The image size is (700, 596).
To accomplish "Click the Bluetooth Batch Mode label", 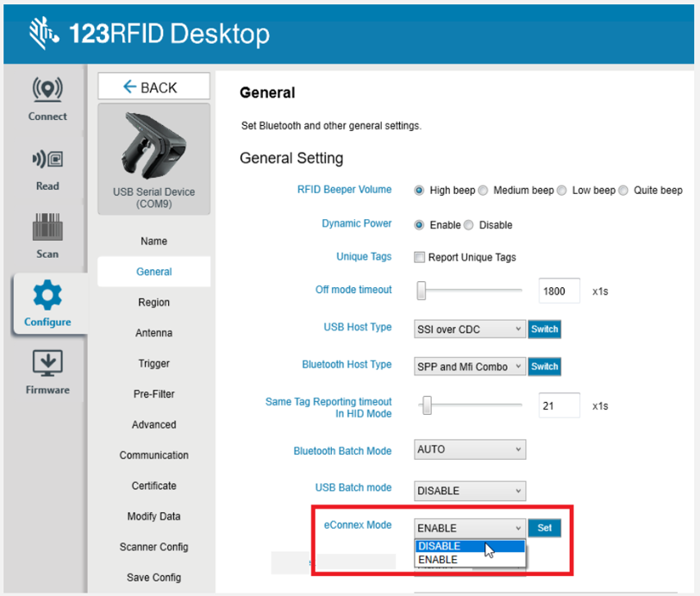I will (x=342, y=451).
